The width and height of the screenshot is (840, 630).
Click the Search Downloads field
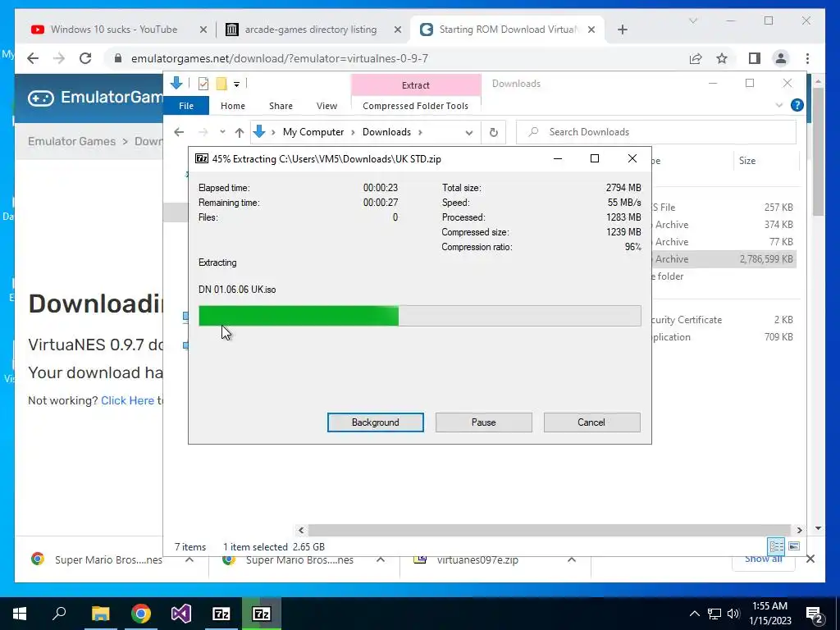656,132
